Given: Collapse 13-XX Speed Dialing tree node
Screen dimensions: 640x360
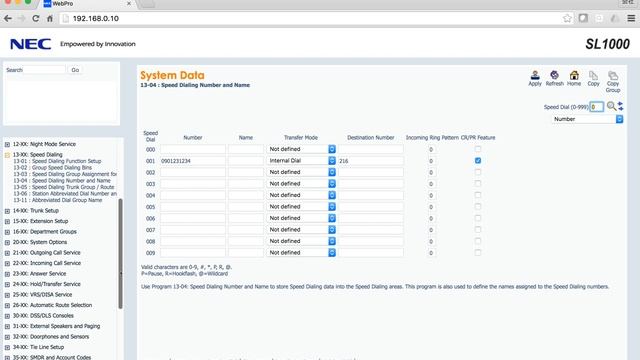Looking at the screenshot, I should [x=7, y=155].
